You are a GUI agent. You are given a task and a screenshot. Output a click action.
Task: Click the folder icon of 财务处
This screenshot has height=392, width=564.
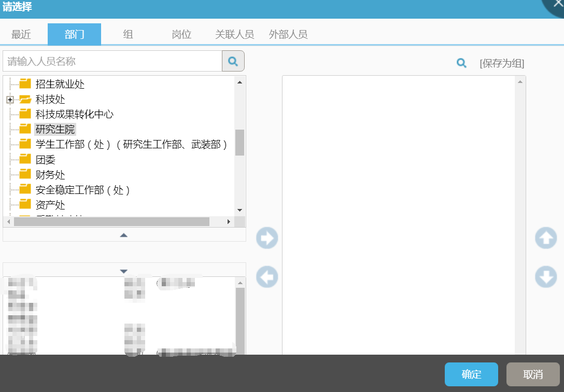coord(25,175)
